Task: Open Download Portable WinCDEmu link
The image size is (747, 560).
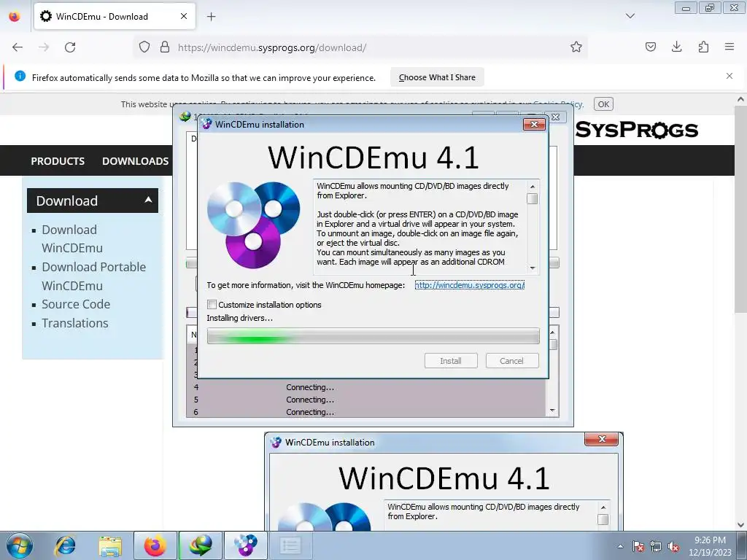Action: point(94,276)
